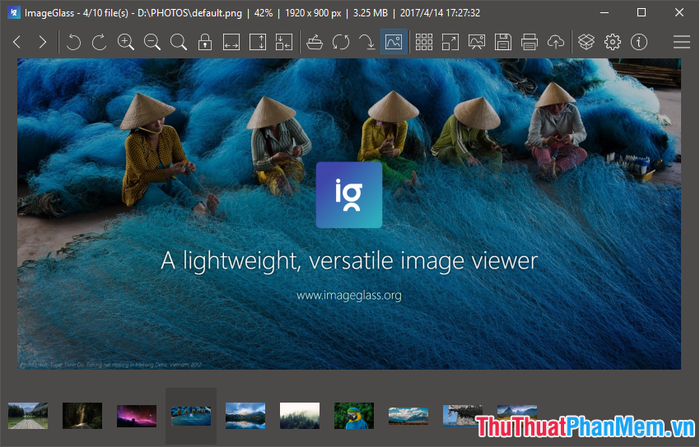Toggle lock zoom ratio padlock

point(205,42)
